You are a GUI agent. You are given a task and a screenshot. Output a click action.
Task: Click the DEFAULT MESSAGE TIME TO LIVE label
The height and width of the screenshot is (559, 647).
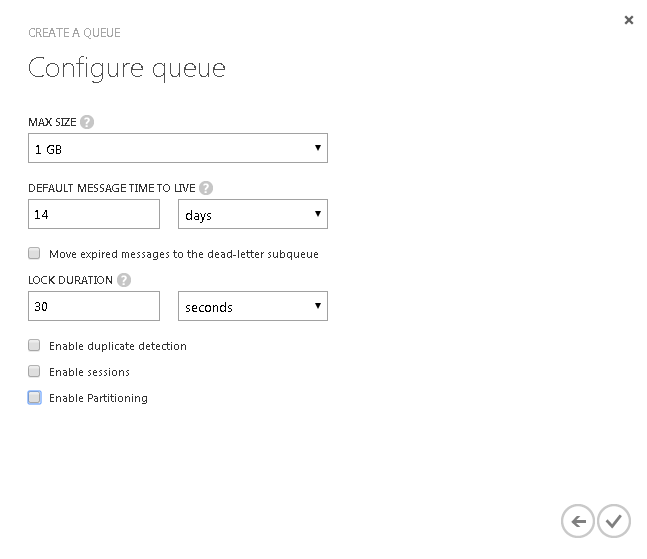[x=111, y=188]
